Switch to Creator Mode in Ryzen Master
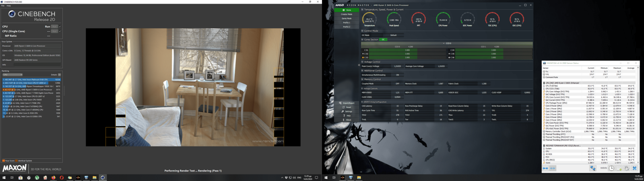The image size is (644, 181). [x=347, y=14]
